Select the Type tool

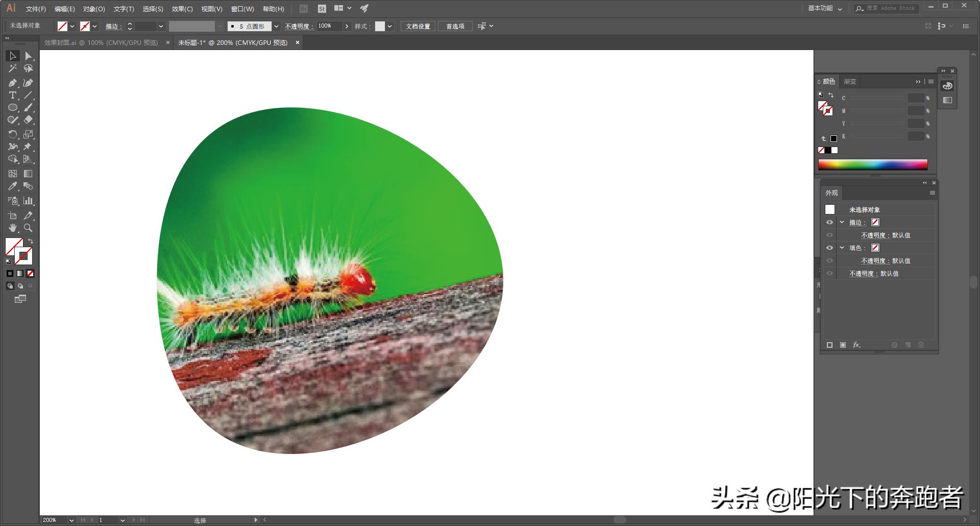pyautogui.click(x=13, y=95)
